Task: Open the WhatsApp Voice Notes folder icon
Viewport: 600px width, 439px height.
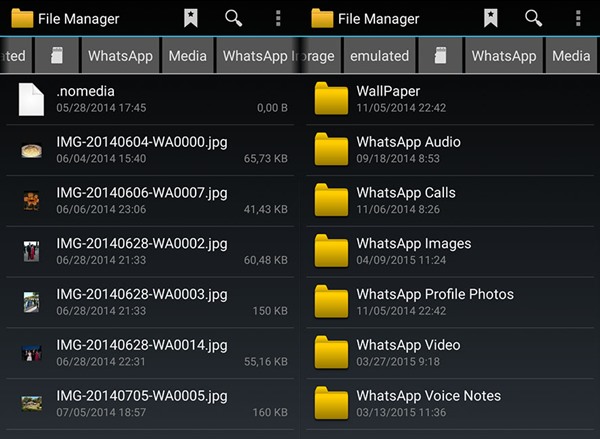Action: [x=331, y=403]
